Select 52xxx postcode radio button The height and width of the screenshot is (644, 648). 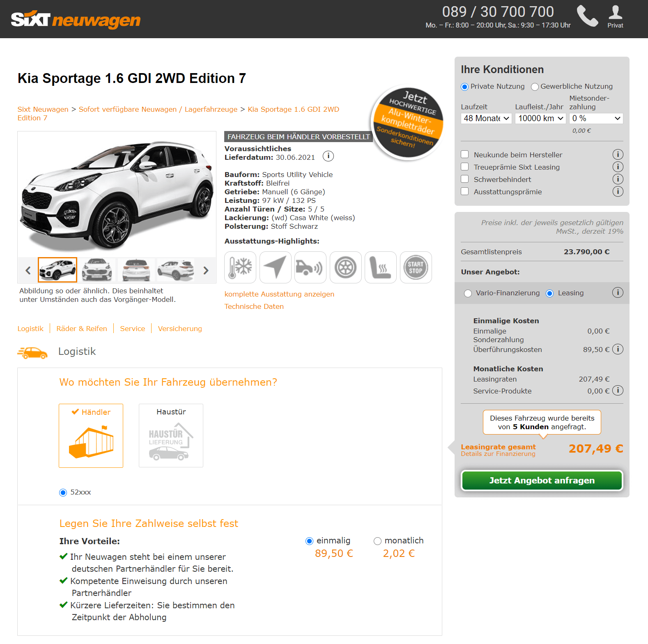tap(63, 492)
